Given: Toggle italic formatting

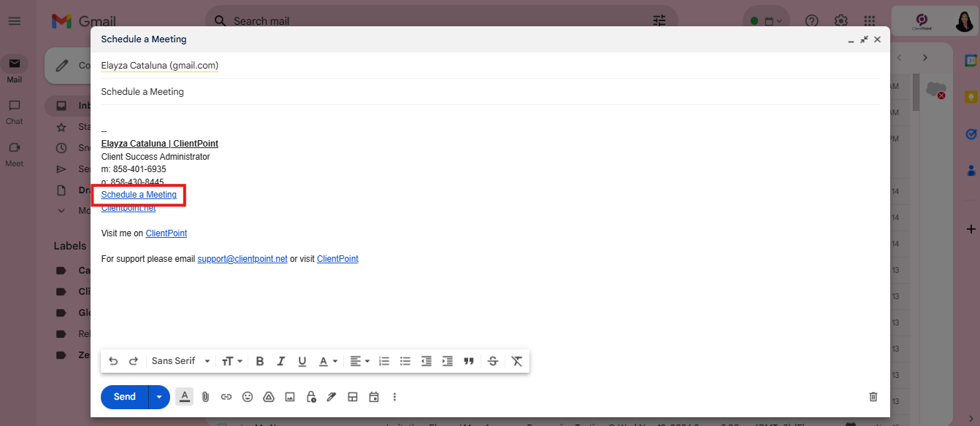Looking at the screenshot, I should (x=280, y=361).
